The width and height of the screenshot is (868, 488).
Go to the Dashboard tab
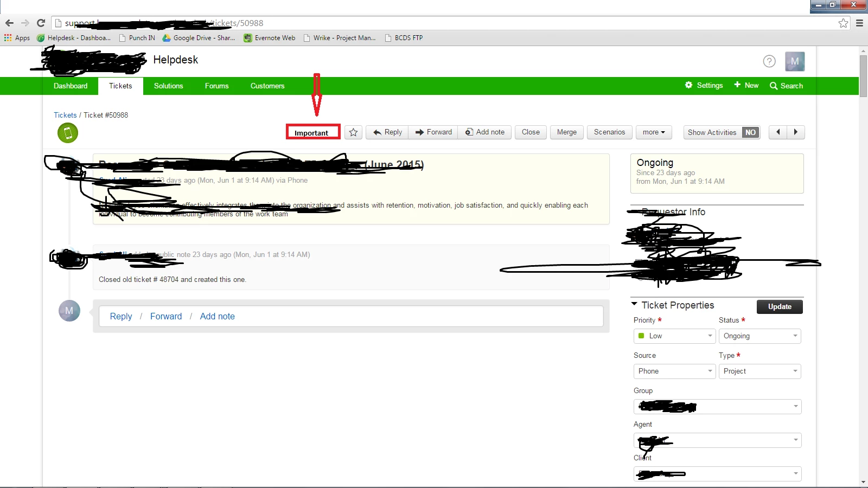coord(71,86)
